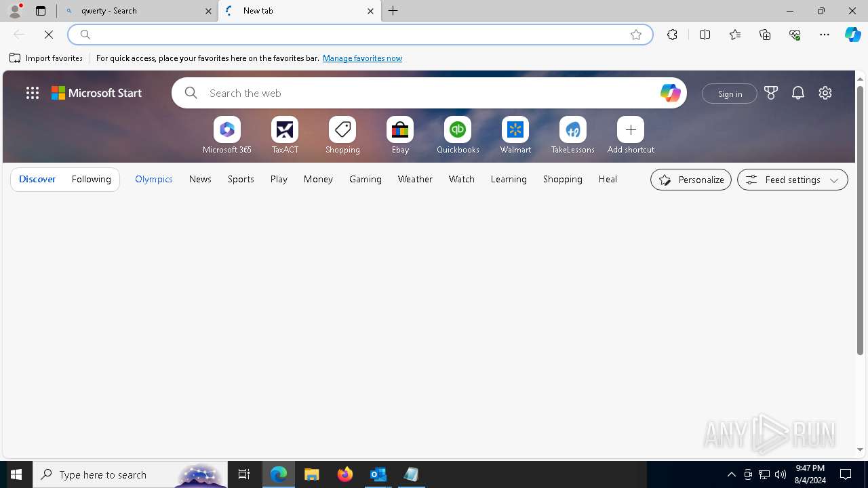Click the Sign in button

(x=730, y=94)
